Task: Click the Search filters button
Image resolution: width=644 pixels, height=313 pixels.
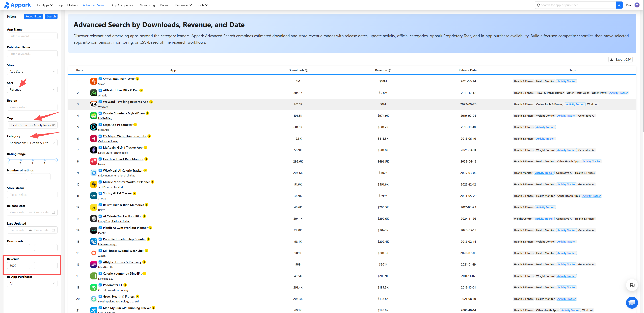Action: click(x=51, y=16)
